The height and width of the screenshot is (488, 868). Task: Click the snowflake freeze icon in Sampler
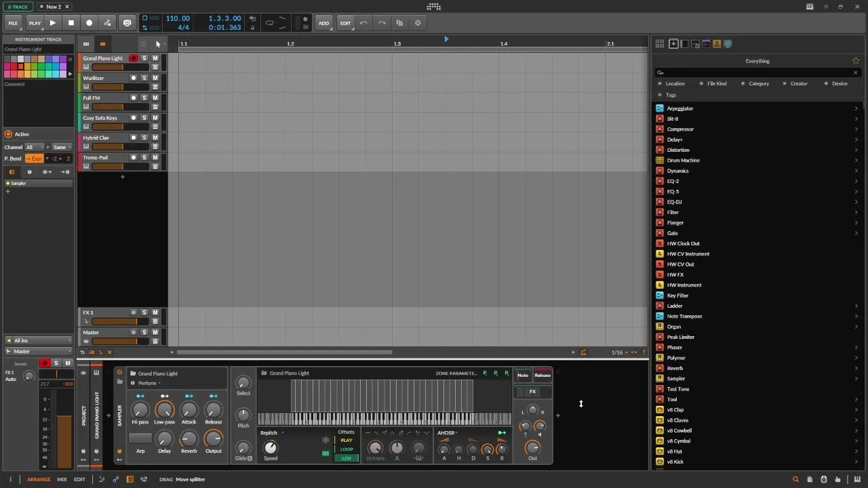pos(325,440)
